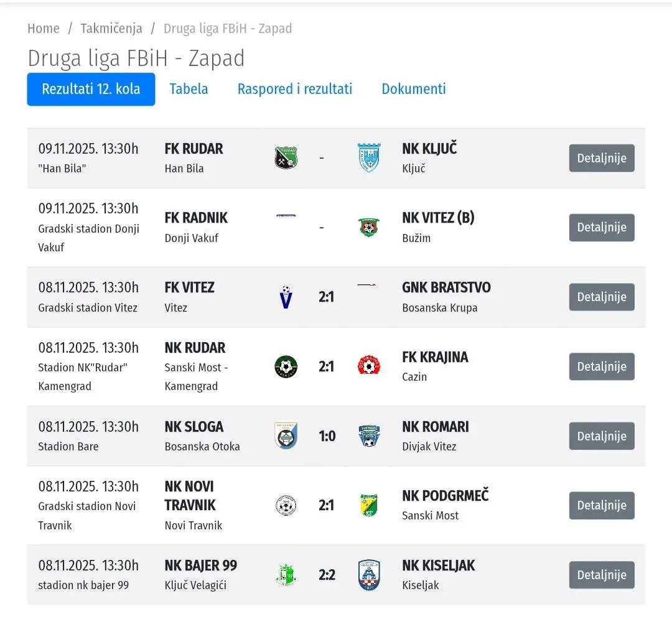Click NK Vitez (B) Bužim crest
The height and width of the screenshot is (642, 672).
pos(368,227)
